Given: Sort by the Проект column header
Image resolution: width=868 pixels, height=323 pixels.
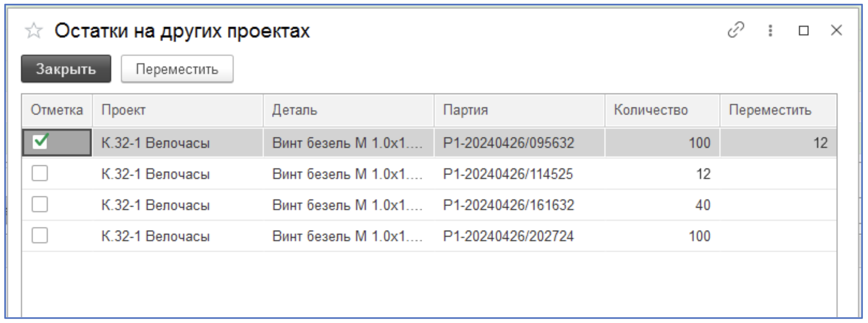Looking at the screenshot, I should click(178, 110).
